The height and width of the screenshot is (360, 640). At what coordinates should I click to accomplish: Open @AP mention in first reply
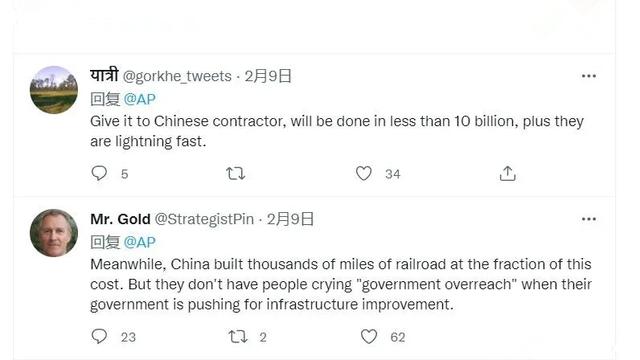[x=140, y=99]
